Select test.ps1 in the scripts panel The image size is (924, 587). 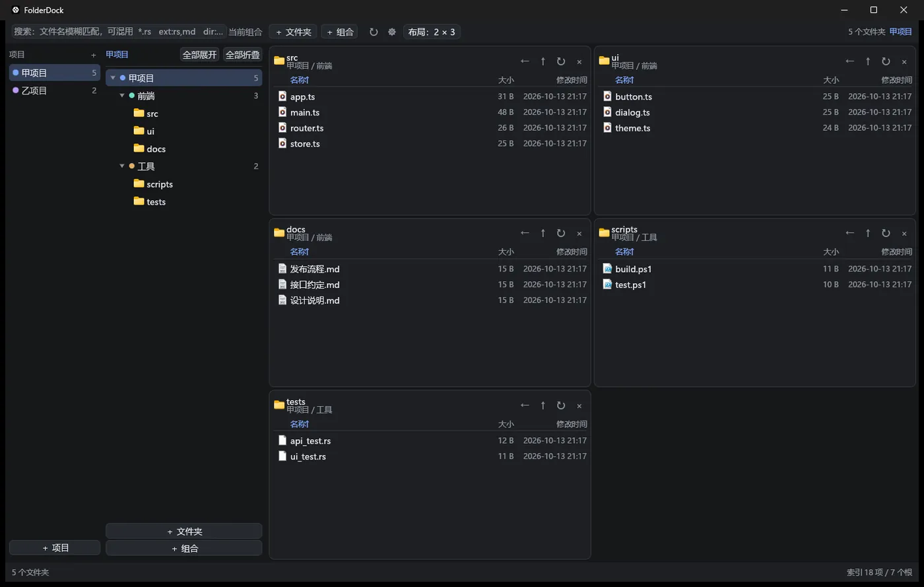click(755, 285)
